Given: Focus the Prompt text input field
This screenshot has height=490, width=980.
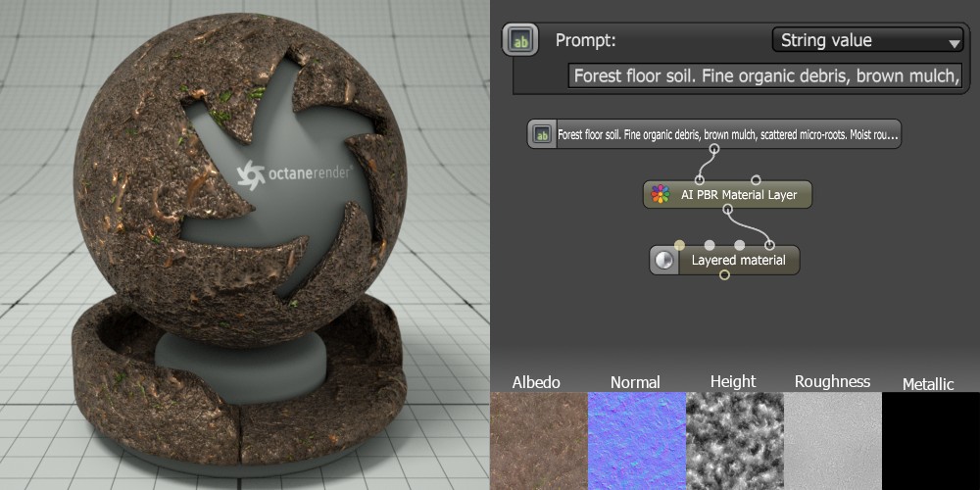Looking at the screenshot, I should pos(765,75).
